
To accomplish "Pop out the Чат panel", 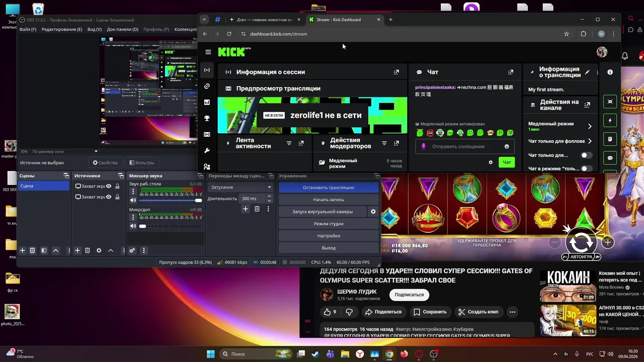I will (x=511, y=72).
